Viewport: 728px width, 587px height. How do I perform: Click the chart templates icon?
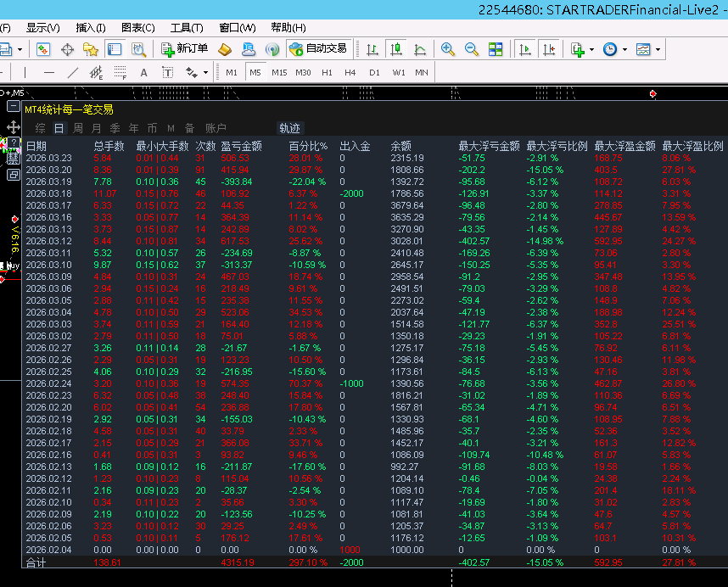tap(643, 49)
